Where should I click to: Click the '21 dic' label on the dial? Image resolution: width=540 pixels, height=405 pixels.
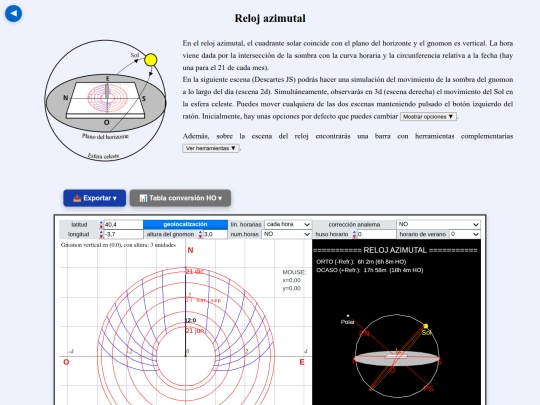[195, 272]
